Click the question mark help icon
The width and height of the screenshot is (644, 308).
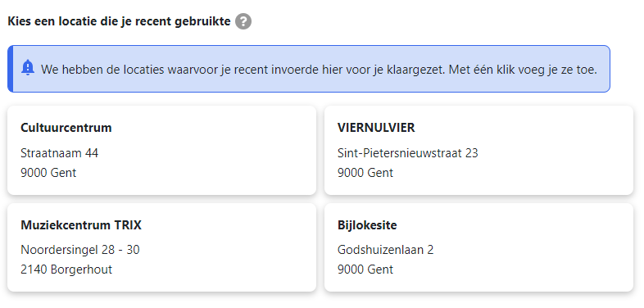tap(243, 21)
